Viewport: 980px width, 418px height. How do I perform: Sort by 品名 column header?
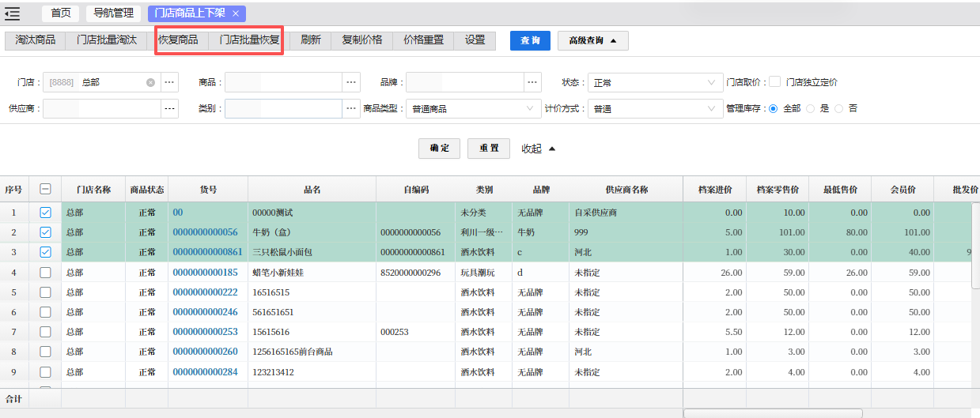pyautogui.click(x=312, y=190)
